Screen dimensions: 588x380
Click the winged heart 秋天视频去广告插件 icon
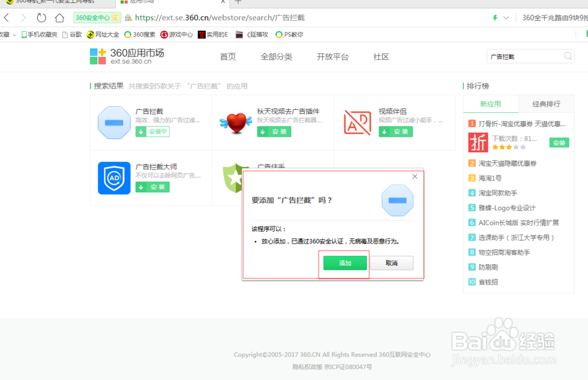236,123
